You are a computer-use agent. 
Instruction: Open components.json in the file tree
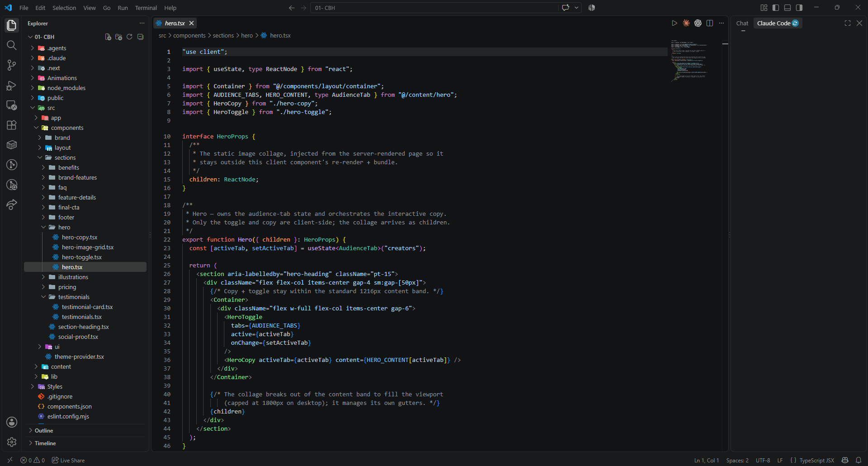(x=69, y=406)
